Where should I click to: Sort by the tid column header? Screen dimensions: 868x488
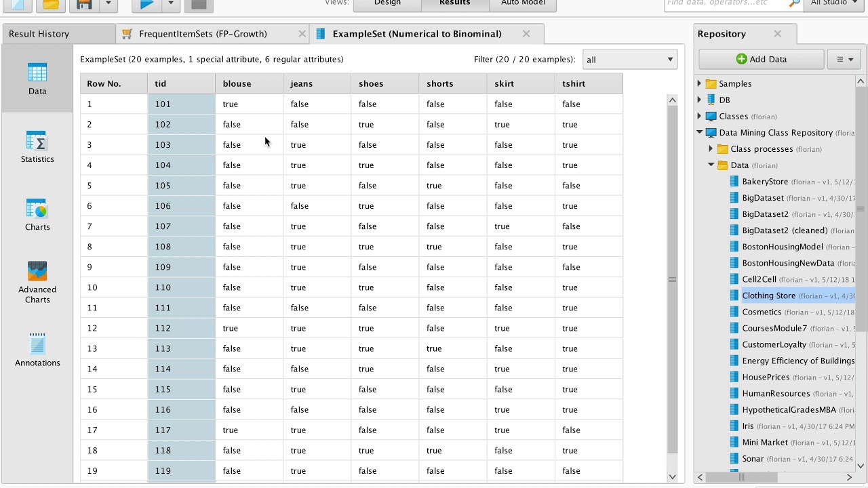(181, 84)
